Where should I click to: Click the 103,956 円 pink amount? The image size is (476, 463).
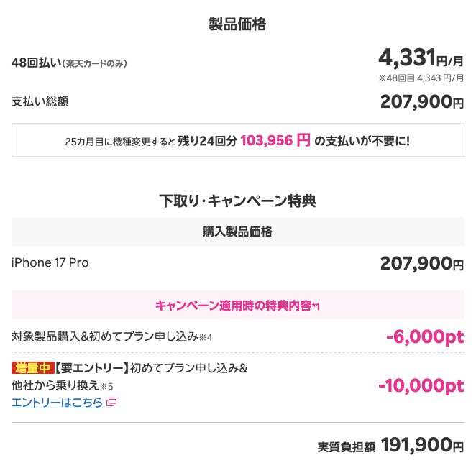click(275, 140)
